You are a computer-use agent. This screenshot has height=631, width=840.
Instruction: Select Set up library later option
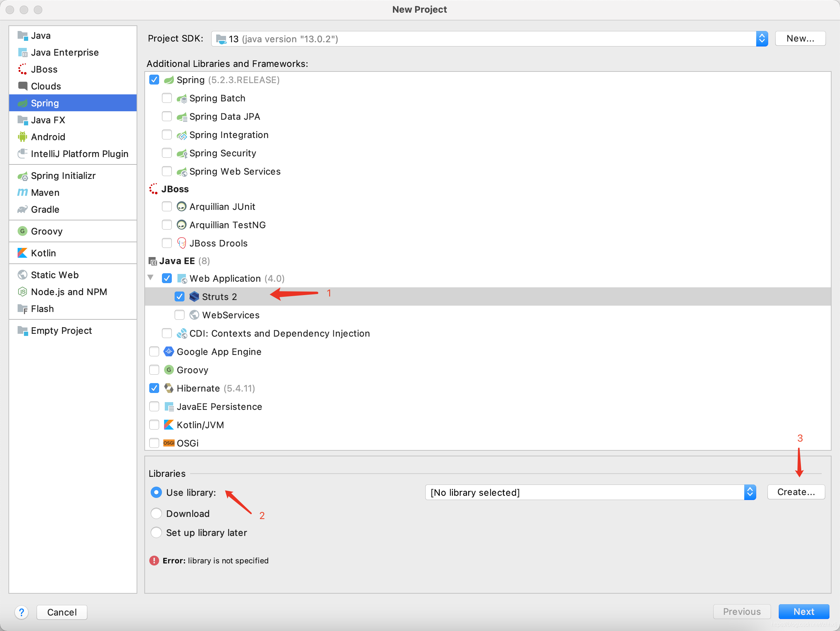[156, 533]
